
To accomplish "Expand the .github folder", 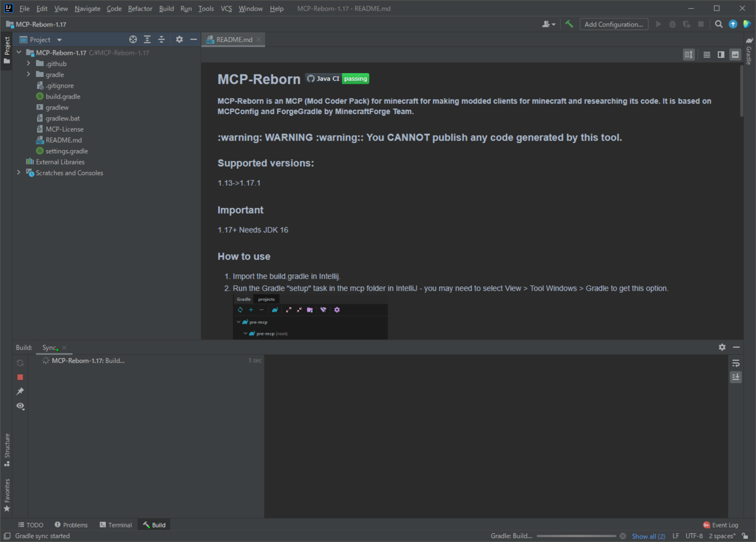I will [28, 64].
